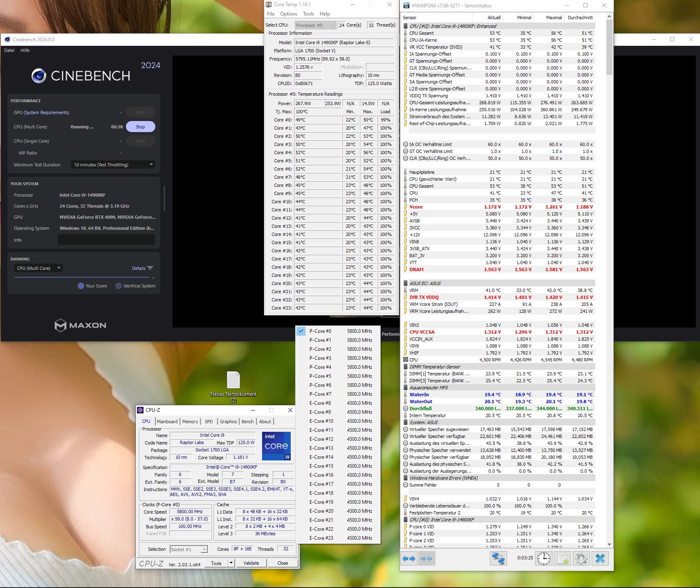Viewport: 700px width, 588px height.
Task: Click the Cinebench ranking score bar
Action: (x=82, y=277)
